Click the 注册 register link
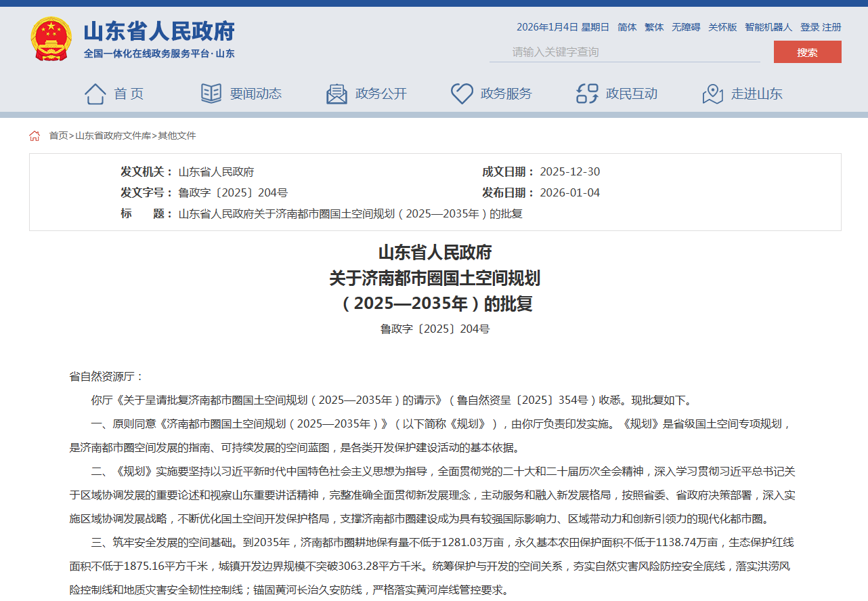Image resolution: width=868 pixels, height=601 pixels. 832,27
